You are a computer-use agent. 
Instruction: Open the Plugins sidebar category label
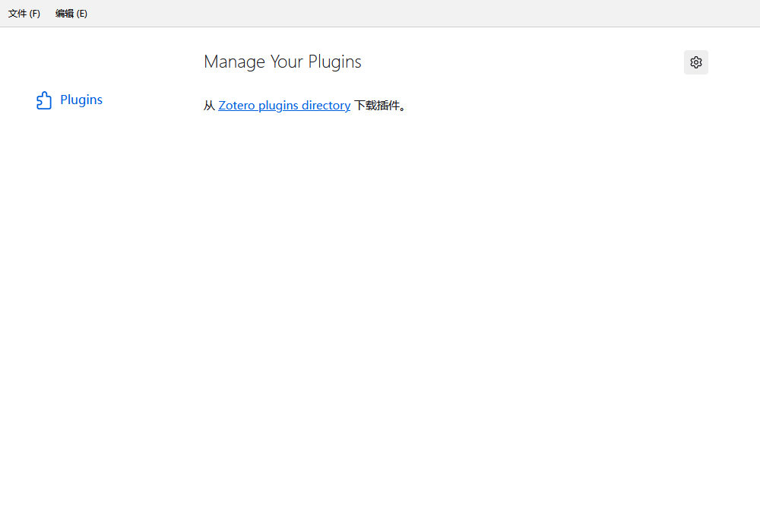pos(81,100)
